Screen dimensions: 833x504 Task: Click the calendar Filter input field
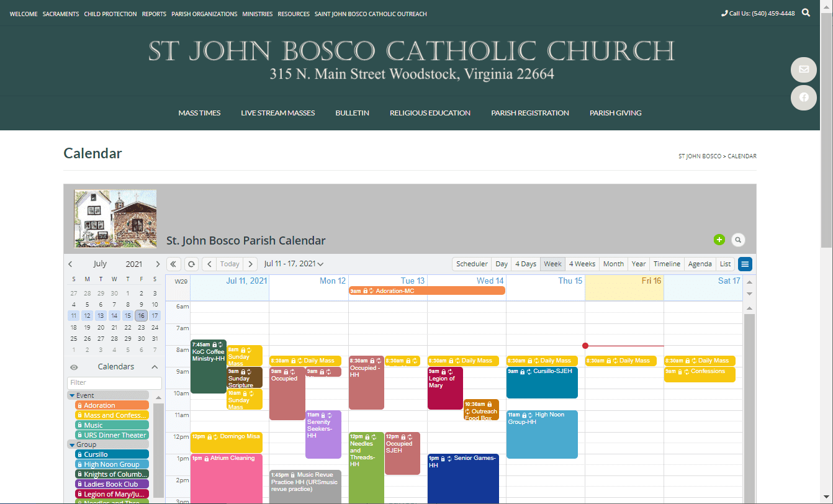[x=114, y=382]
